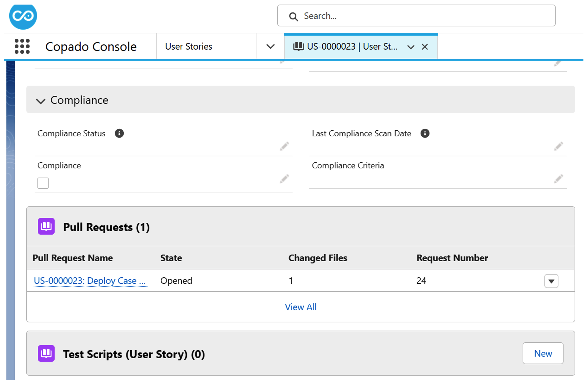Edit the Compliance checkbox field with the pencil
This screenshot has width=588, height=387.
point(284,179)
